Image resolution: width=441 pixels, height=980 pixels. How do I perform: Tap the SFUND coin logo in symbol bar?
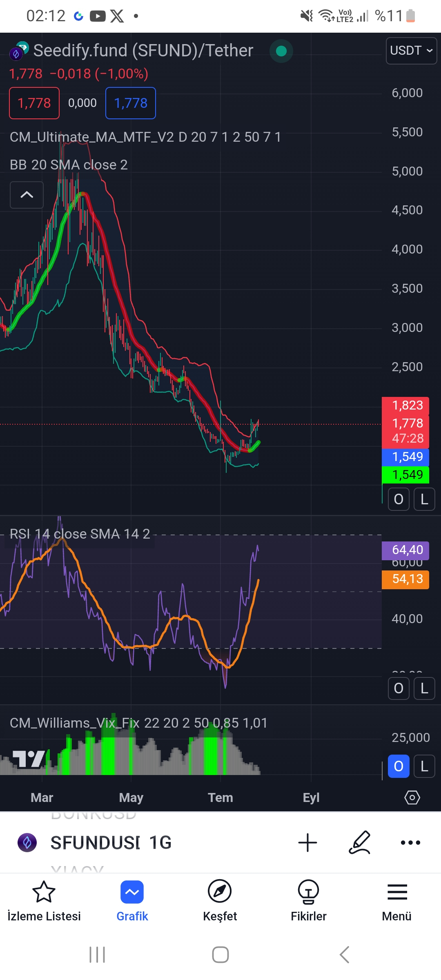[27, 843]
